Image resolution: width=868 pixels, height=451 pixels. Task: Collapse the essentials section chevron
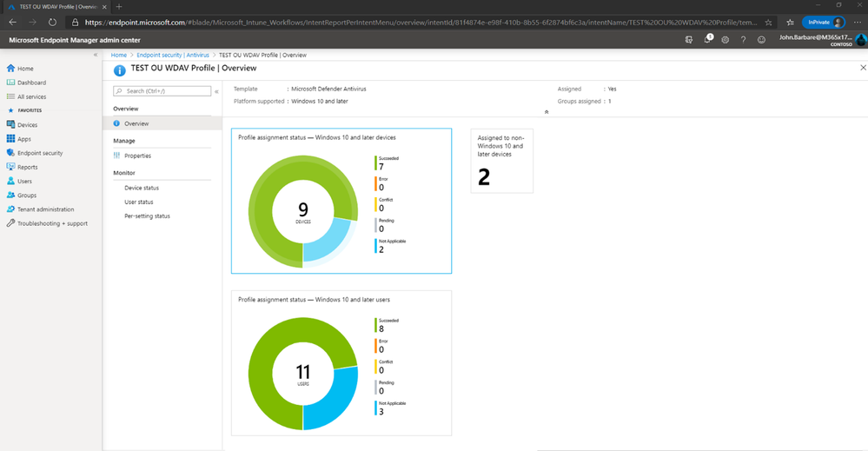click(547, 112)
